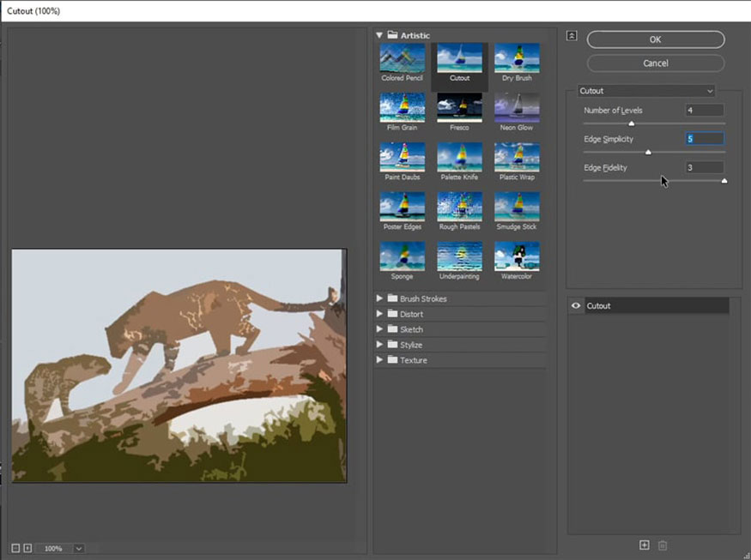Viewport: 751px width, 560px height.
Task: Collapse the Artistic filter folder
Action: pyautogui.click(x=379, y=35)
